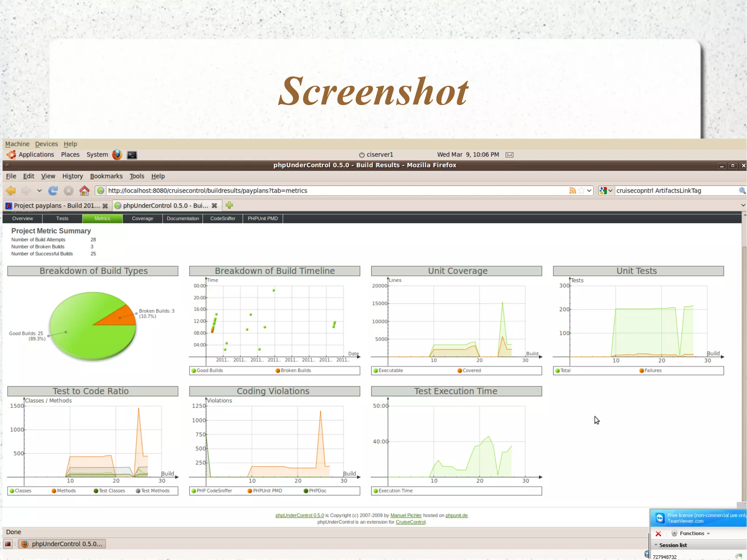
Task: Click the Good Builds legend green dot
Action: tap(194, 371)
